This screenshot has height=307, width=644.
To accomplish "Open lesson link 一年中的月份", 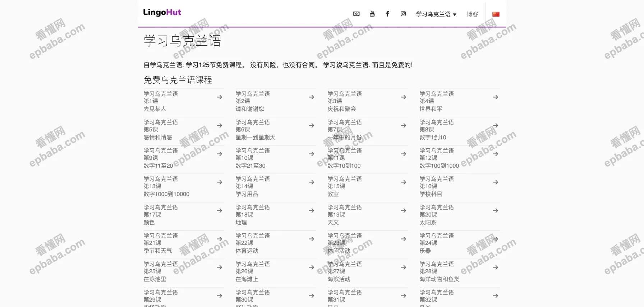I will pos(345,137).
